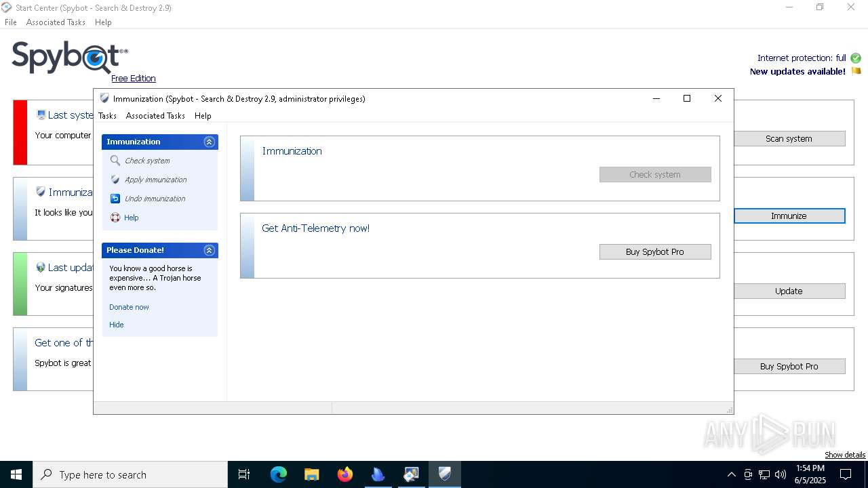The image size is (868, 488).
Task: Click Undo immunization sidebar link text
Action: 155,199
